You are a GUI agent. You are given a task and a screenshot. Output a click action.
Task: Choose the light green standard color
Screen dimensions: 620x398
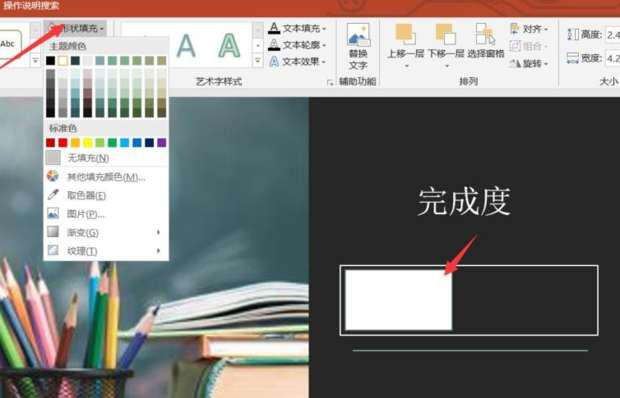click(x=100, y=143)
